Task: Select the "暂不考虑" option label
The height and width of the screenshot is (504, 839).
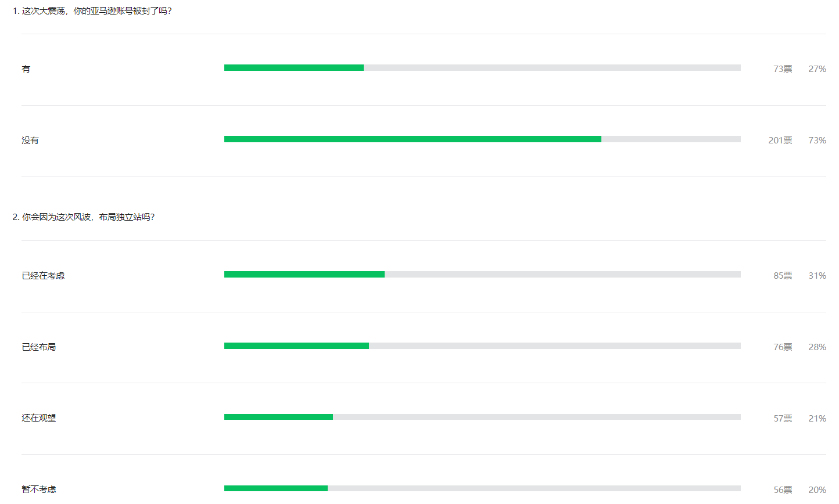Action: (x=39, y=489)
